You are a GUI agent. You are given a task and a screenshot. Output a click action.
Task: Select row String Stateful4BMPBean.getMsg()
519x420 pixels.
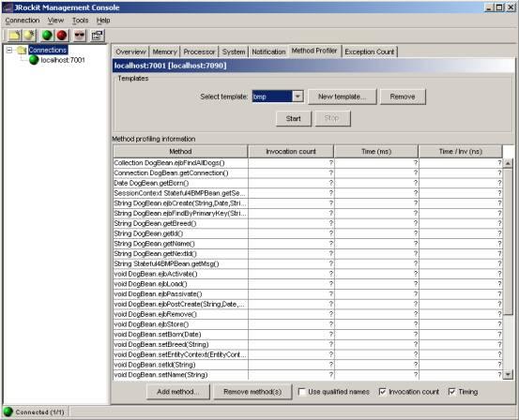point(308,263)
